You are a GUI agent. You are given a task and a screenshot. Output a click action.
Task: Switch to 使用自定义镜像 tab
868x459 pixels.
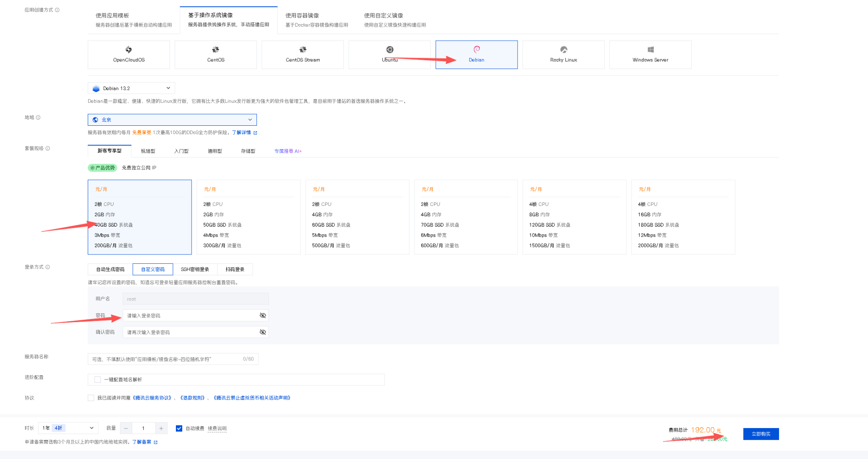pos(395,20)
